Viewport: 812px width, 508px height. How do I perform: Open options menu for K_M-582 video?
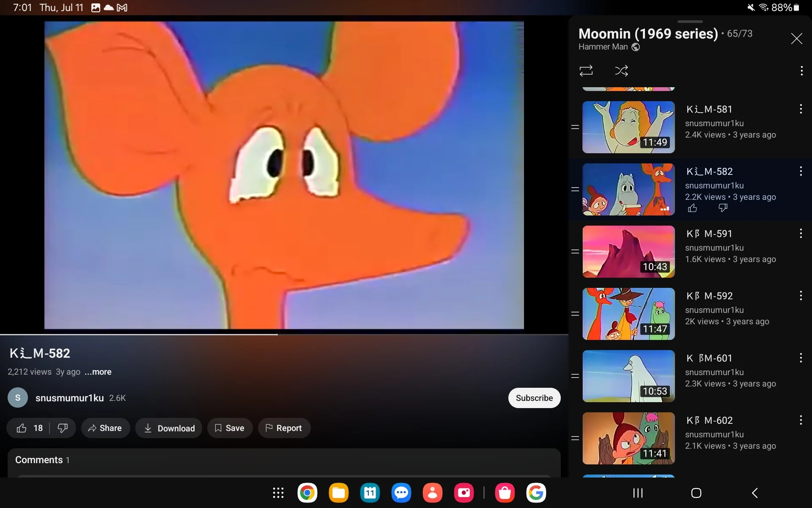click(x=801, y=171)
